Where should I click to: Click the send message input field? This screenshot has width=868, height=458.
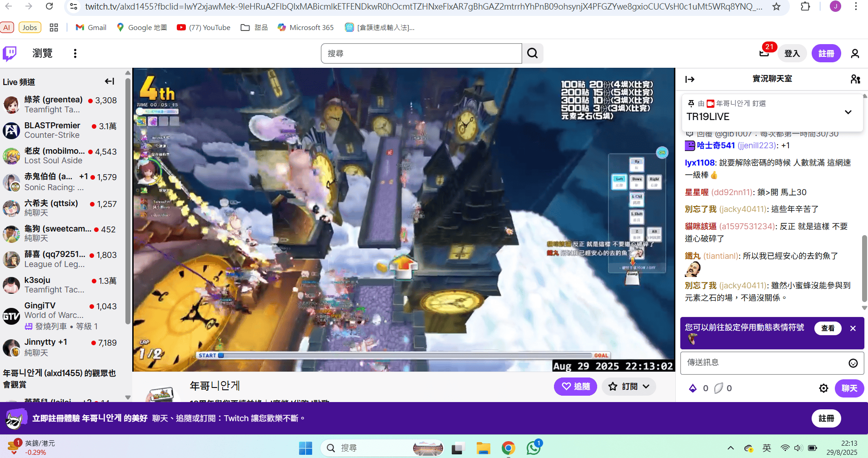(x=763, y=362)
